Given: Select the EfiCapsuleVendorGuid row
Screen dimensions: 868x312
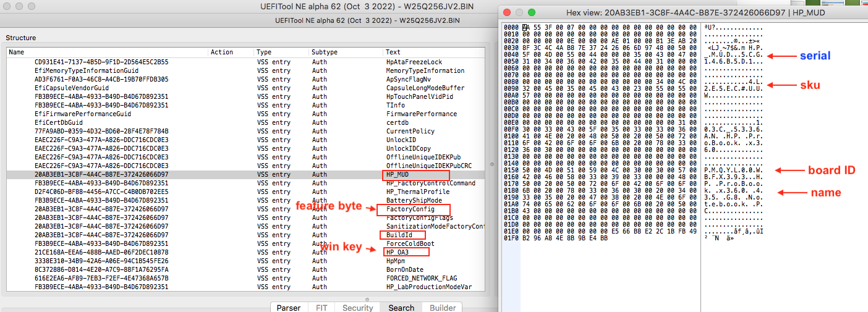Looking at the screenshot, I should pyautogui.click(x=245, y=88).
